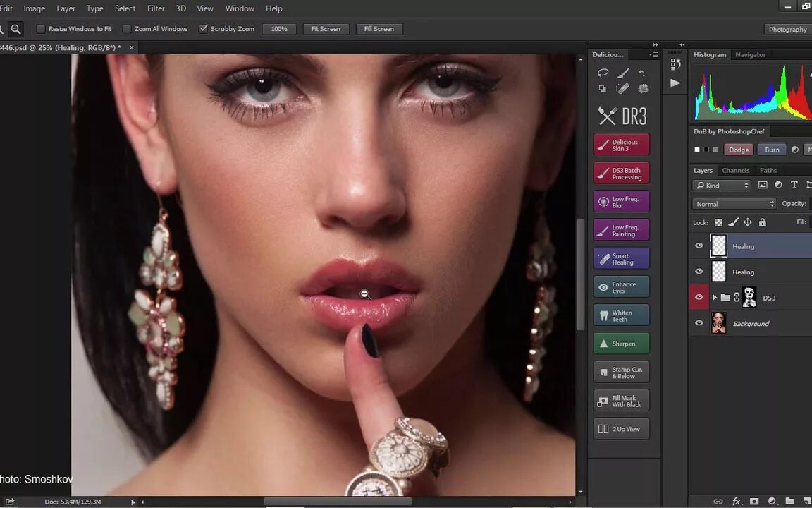The image size is (812, 508).
Task: Open the Layer menu
Action: click(66, 8)
